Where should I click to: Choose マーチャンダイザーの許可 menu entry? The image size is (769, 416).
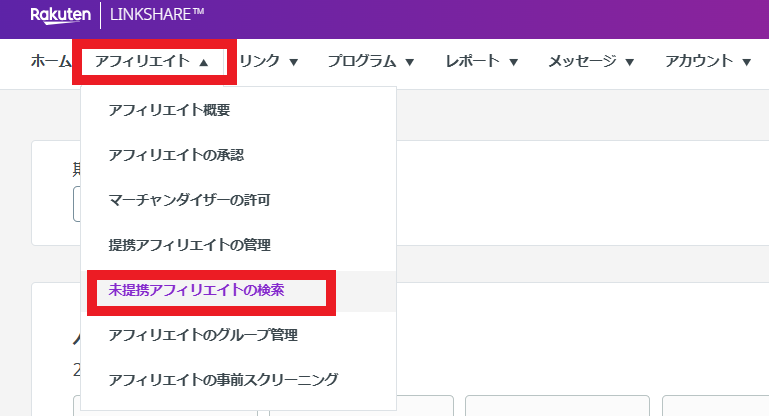click(x=189, y=200)
